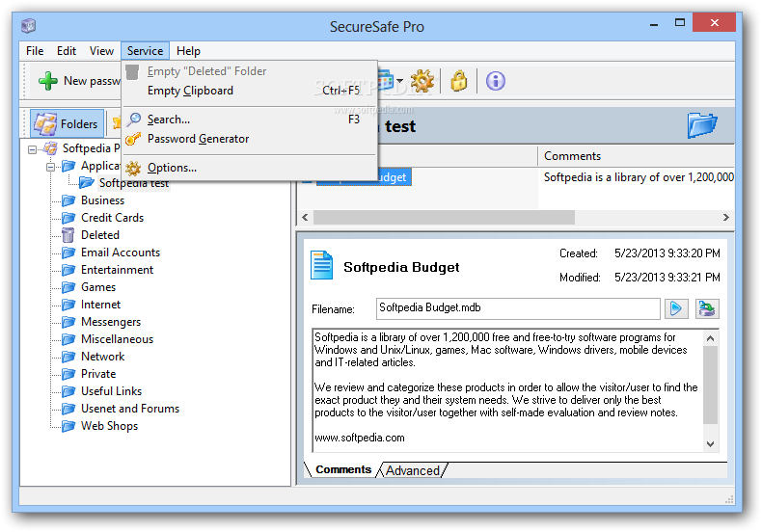762x532 pixels.
Task: Click the Created date value
Action: coord(667,253)
